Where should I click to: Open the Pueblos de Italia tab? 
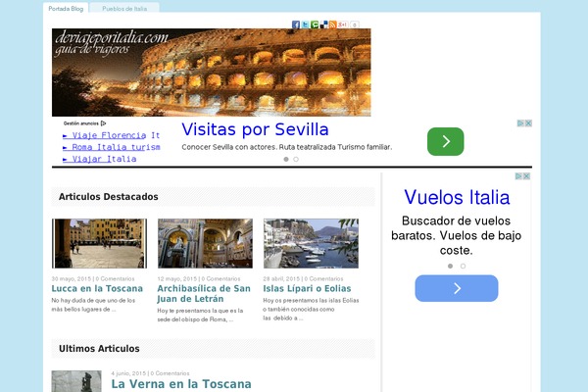tap(124, 8)
